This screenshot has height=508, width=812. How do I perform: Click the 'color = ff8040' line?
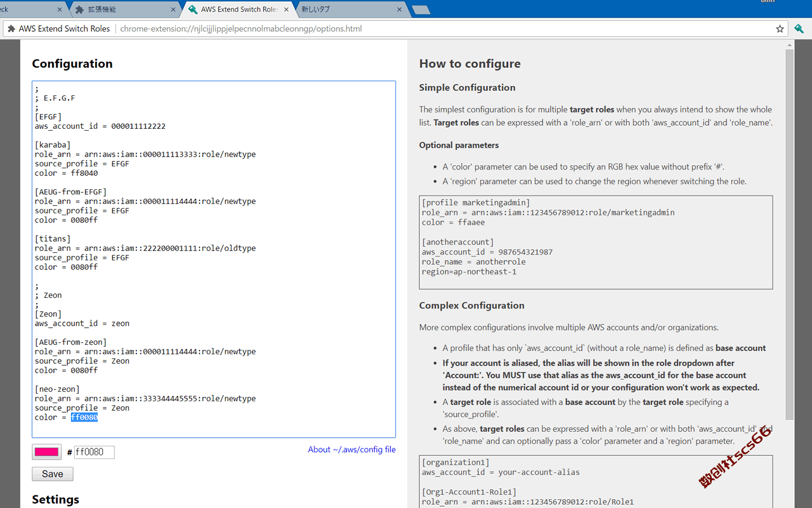67,173
